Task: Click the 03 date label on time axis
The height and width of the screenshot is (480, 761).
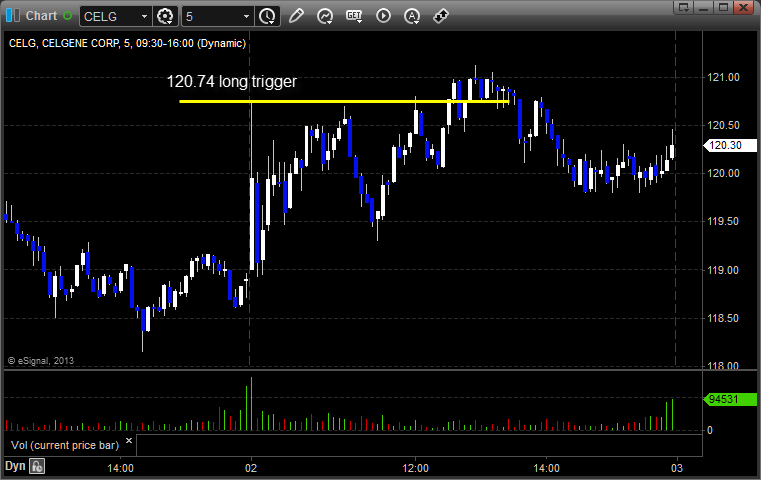Action: coord(677,468)
